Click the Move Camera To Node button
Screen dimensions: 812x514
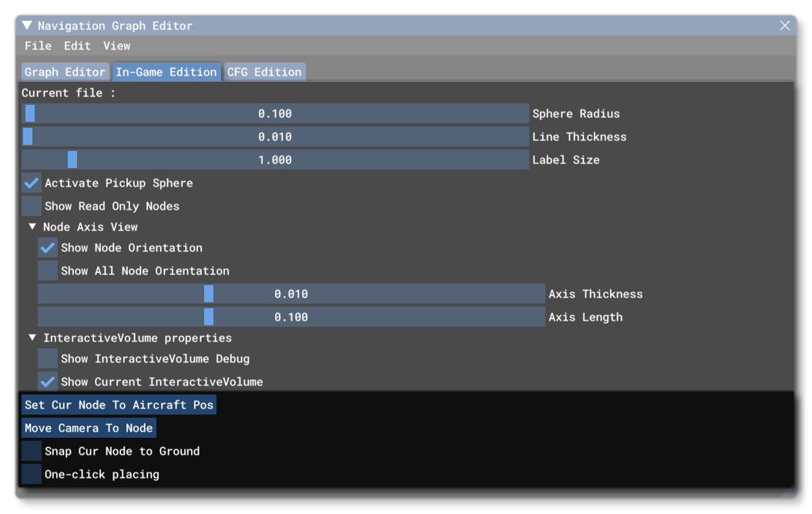(x=88, y=428)
